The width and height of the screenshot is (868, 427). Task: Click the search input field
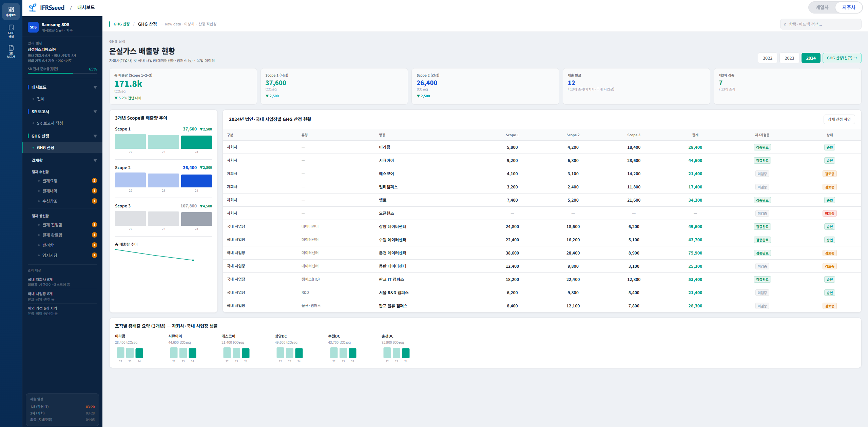tap(820, 24)
